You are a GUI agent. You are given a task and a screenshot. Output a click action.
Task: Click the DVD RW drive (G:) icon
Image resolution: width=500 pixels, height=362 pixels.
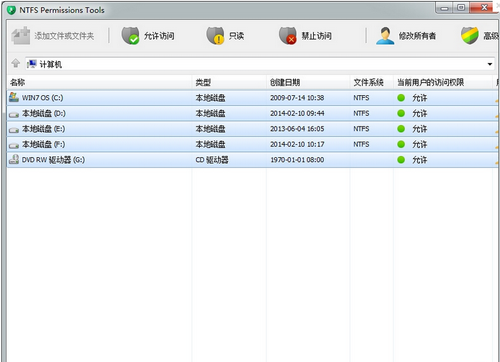[14, 159]
